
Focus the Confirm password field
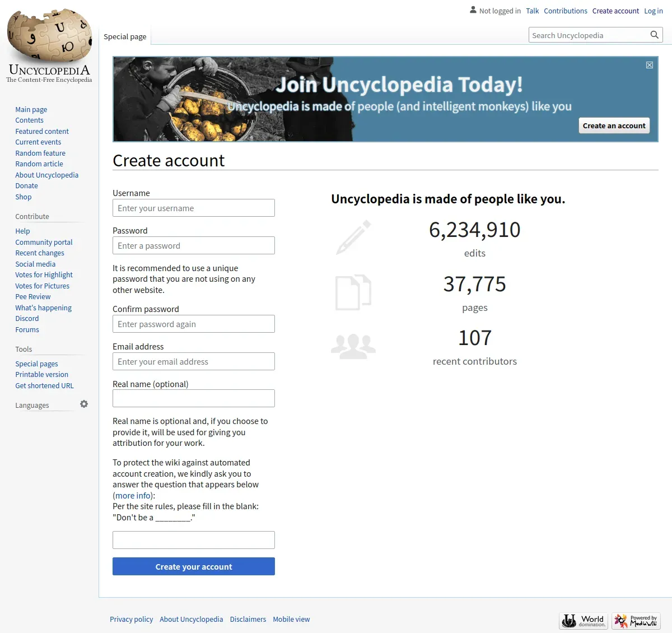point(194,324)
